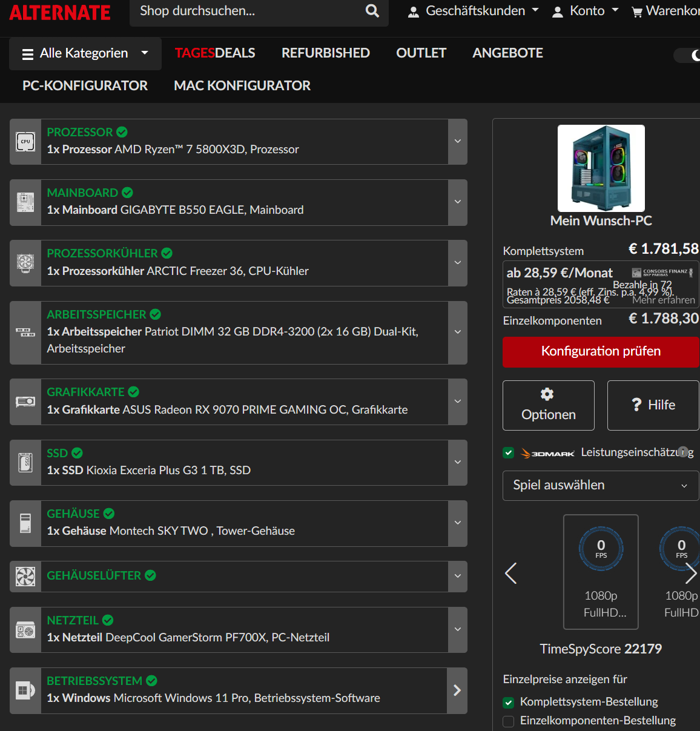Click Konfiguration prüfen button
This screenshot has width=700, height=731.
601,352
